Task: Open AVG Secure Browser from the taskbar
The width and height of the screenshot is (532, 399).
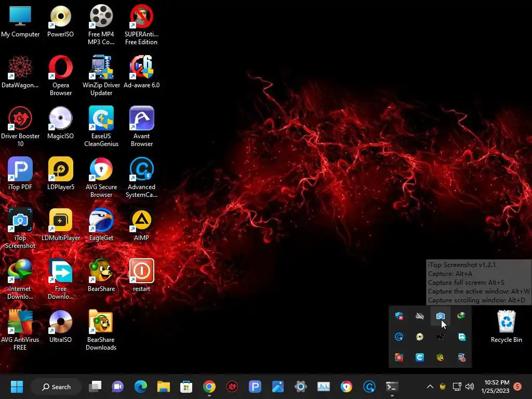Action: coord(346,387)
